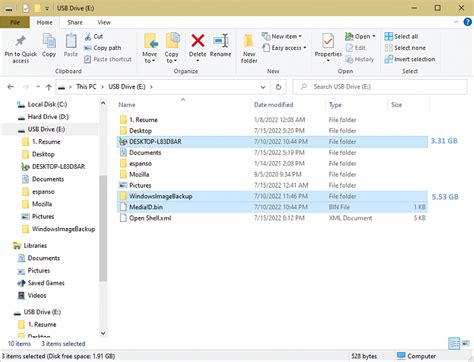Expand the address bar history dropdown
The height and width of the screenshot is (362, 474).
point(263,87)
